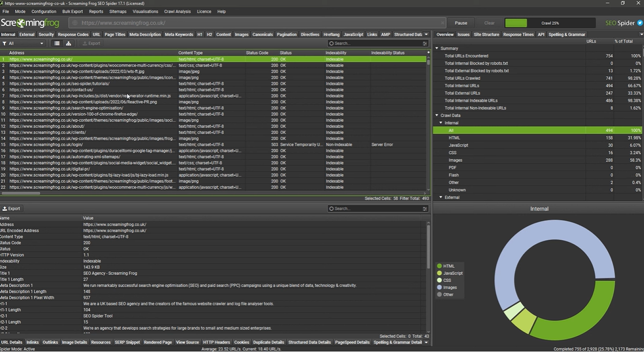
Task: Switch to Response Codes tab
Action: (73, 35)
